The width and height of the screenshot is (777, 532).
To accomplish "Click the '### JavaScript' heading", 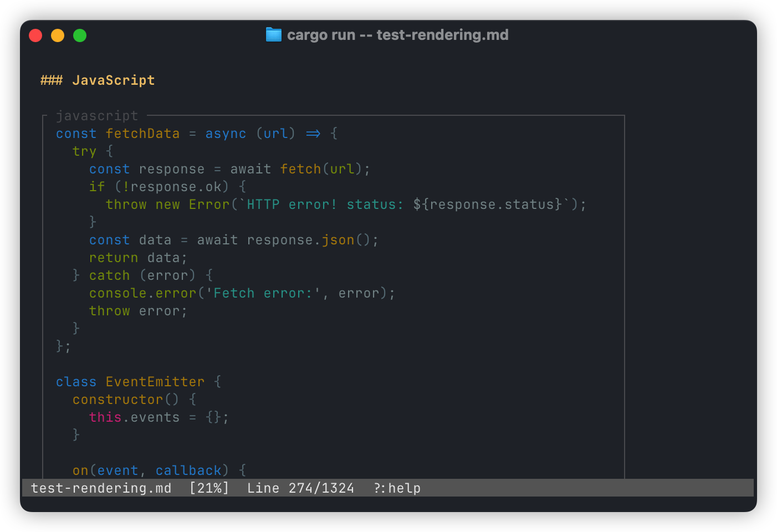I will [x=98, y=80].
